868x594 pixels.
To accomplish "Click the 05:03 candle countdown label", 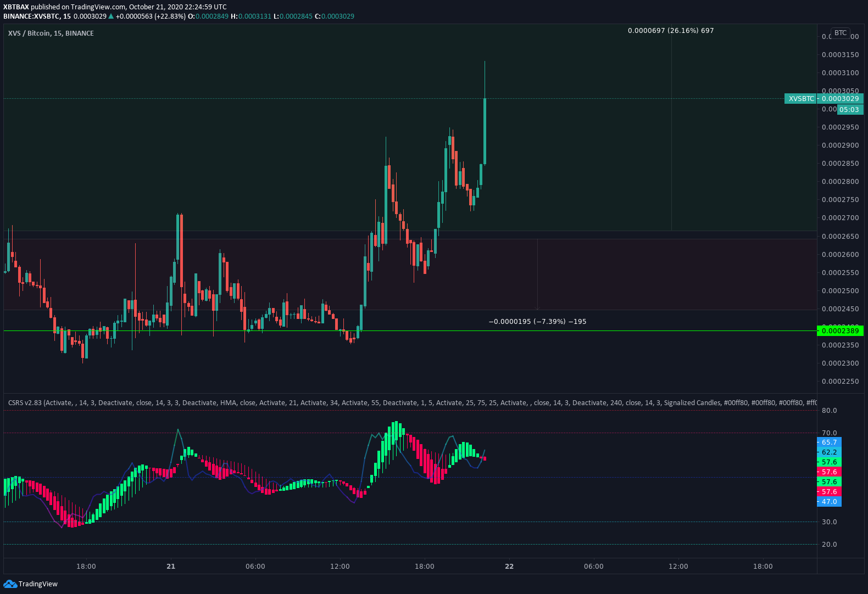I will tap(849, 109).
